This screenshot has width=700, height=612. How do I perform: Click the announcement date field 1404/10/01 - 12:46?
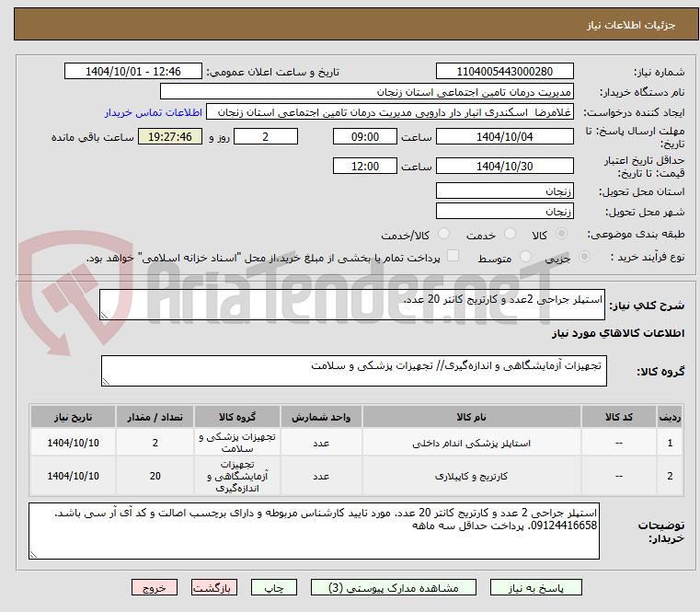coord(133,72)
